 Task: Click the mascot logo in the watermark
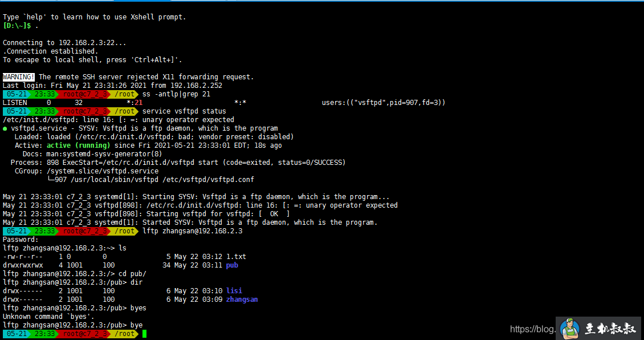click(x=570, y=328)
